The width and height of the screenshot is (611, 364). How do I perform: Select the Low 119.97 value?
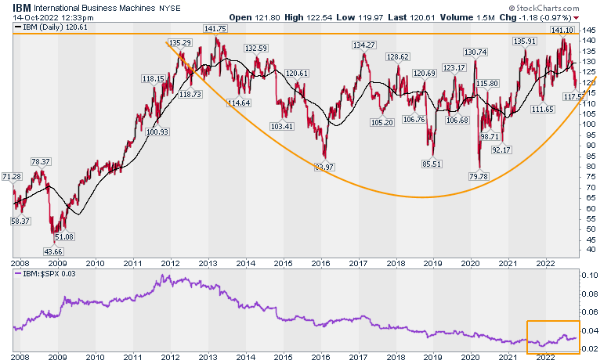point(360,17)
